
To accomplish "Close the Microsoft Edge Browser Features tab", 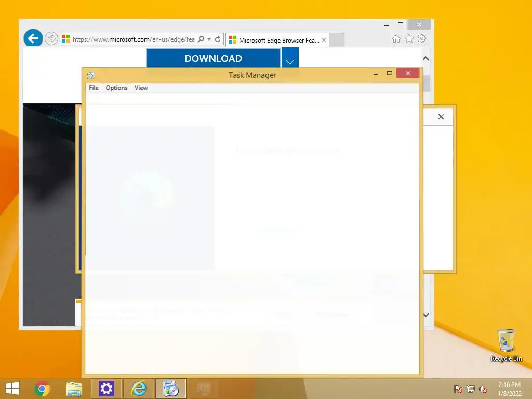I will pos(324,40).
